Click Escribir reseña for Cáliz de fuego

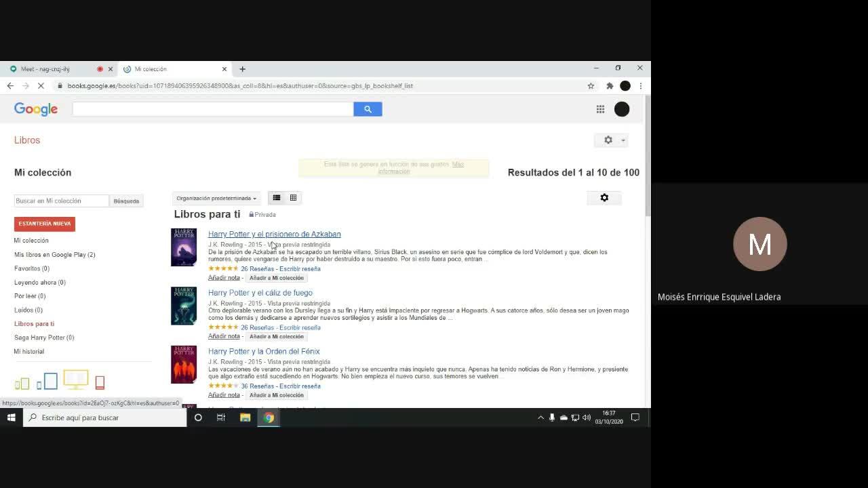[x=300, y=327]
